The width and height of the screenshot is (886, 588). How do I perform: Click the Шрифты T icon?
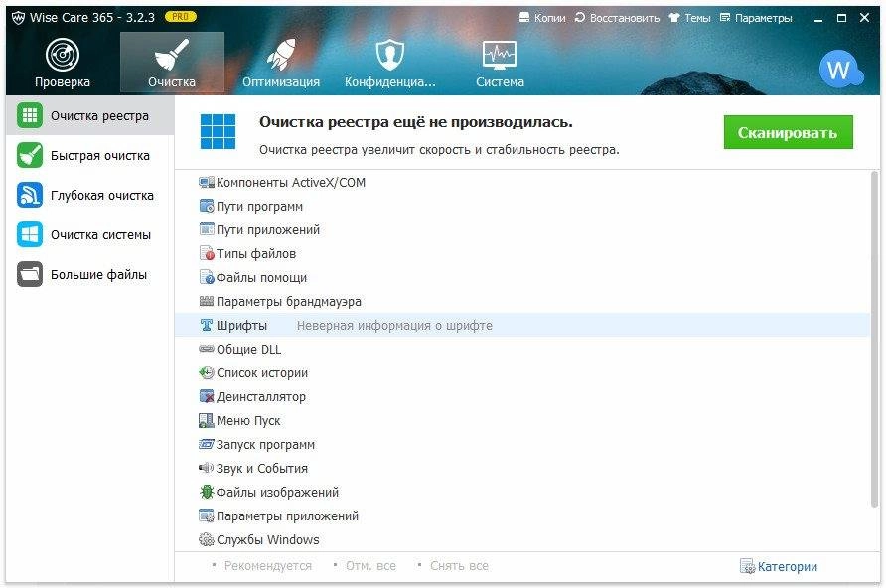point(207,325)
